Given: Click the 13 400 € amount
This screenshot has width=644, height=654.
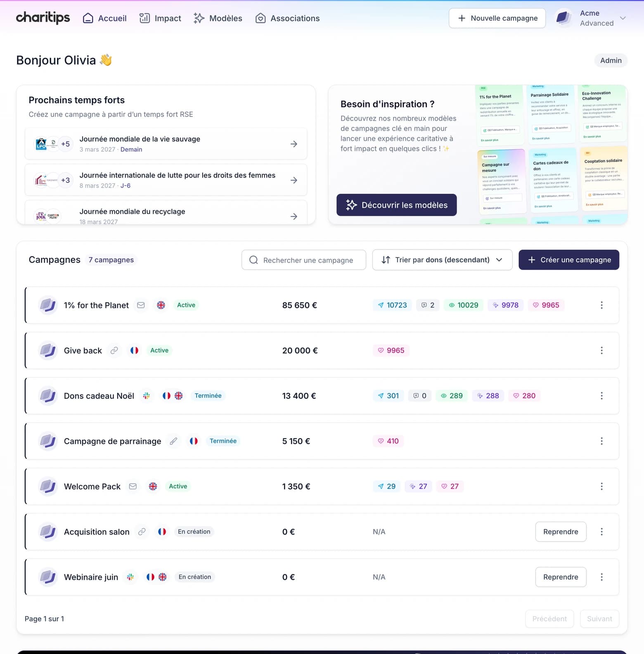Looking at the screenshot, I should tap(299, 396).
